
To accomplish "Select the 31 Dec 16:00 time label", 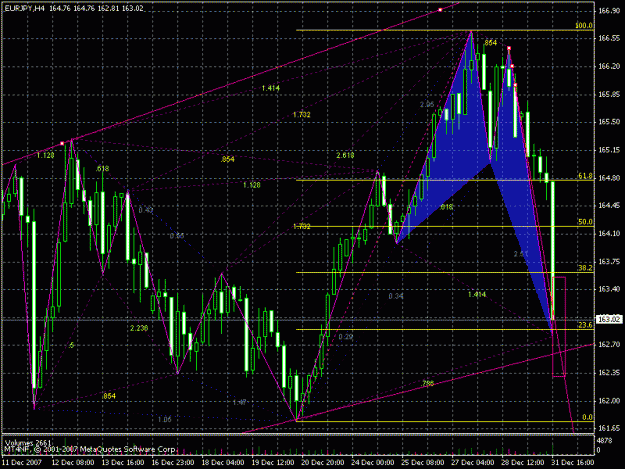I will tap(572, 462).
